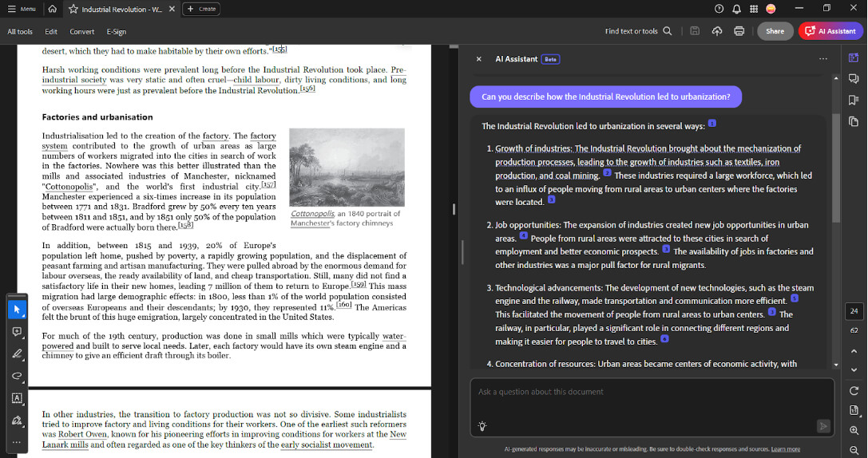Select the Add comment tool
Viewport: 868px width, 458px height.
tap(17, 331)
